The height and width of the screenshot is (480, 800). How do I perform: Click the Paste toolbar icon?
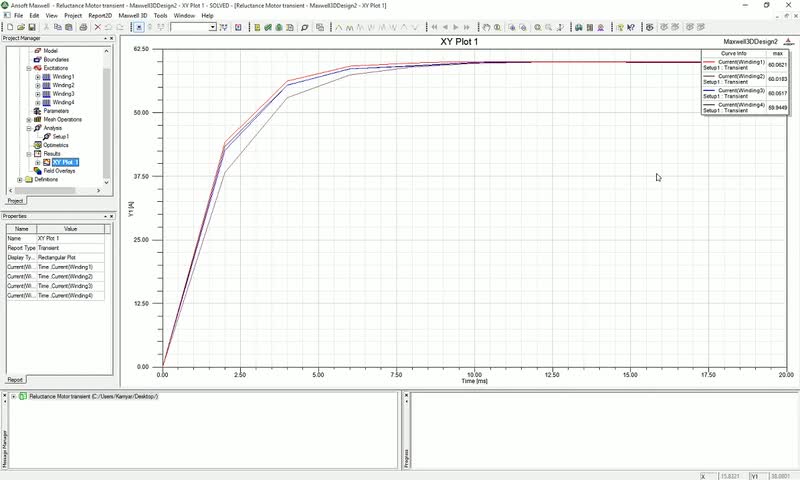click(68, 27)
